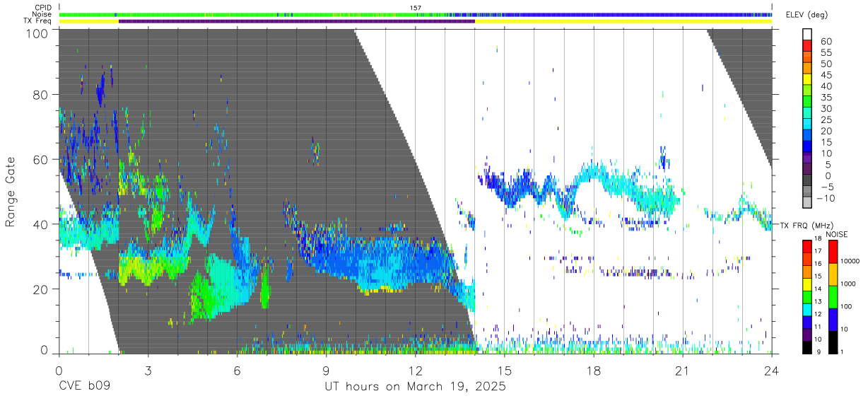Click the 'Noise' row label at top left
868x401 pixels.
point(43,14)
